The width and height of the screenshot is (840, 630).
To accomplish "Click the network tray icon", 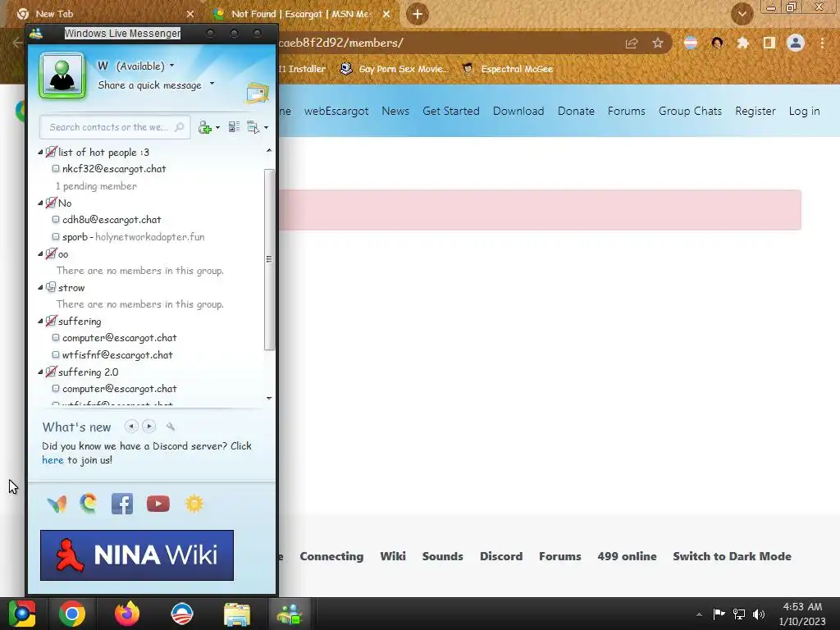I will tap(739, 614).
